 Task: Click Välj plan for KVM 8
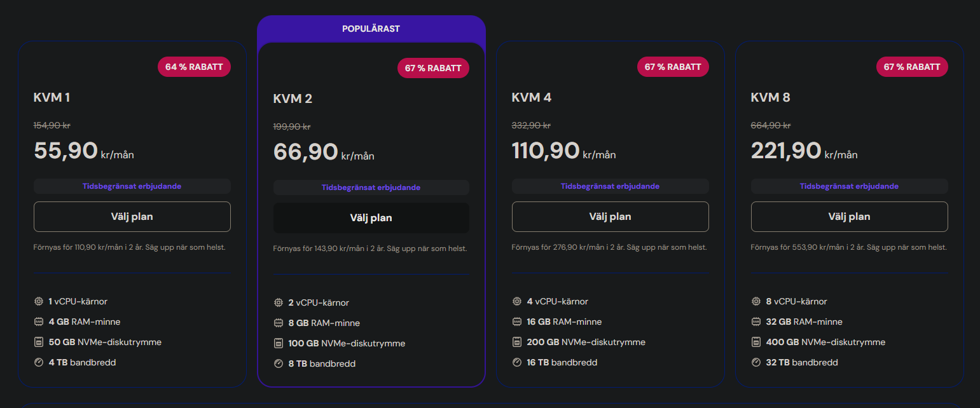[x=850, y=217]
